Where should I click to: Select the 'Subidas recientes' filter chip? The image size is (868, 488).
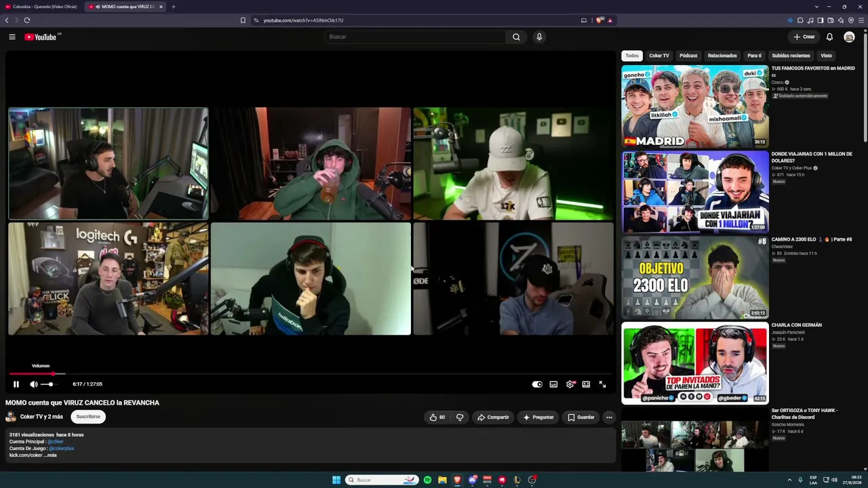coord(791,56)
